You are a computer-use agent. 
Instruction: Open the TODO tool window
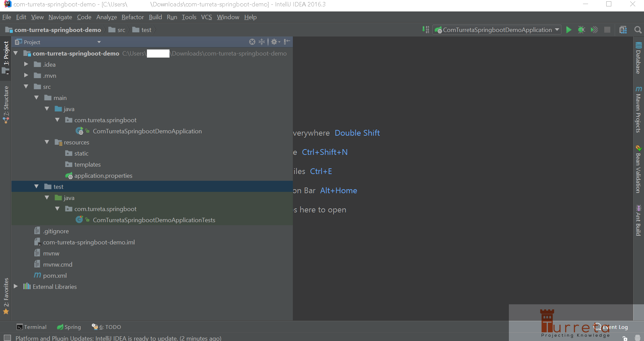pos(106,327)
